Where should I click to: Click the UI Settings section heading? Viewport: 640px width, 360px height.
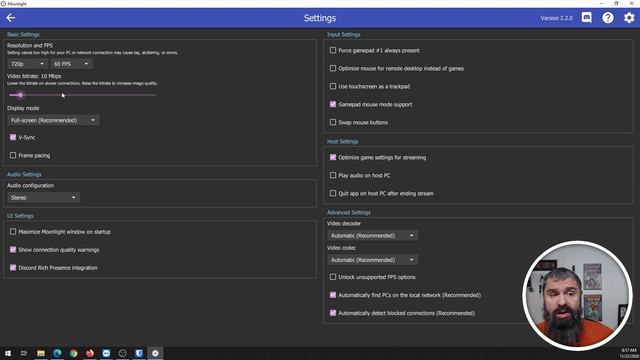tap(20, 216)
